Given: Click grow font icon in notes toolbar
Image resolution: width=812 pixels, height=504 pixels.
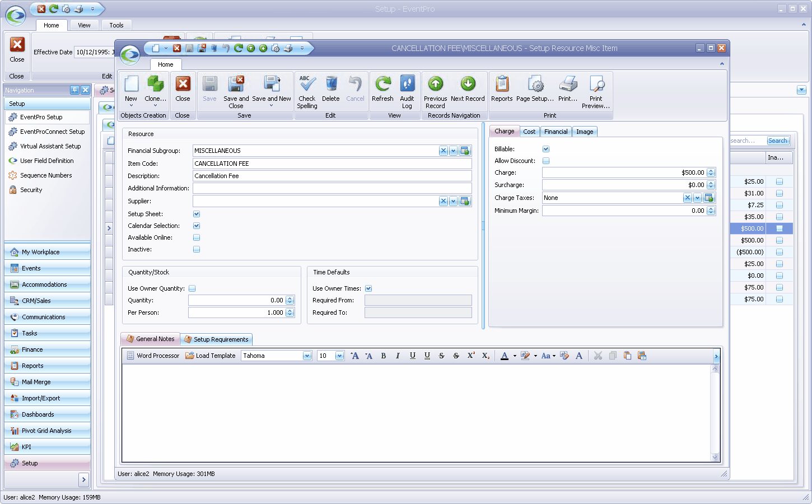Looking at the screenshot, I should tap(354, 356).
